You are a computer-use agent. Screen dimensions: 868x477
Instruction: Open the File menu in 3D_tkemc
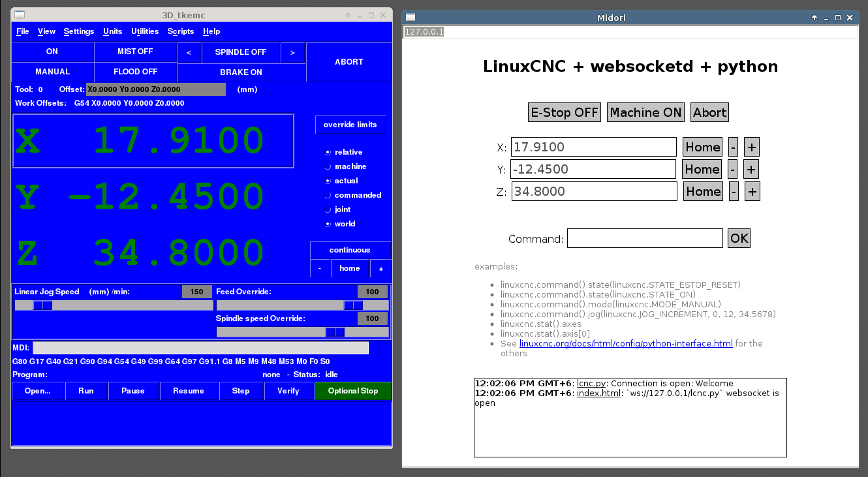(x=22, y=31)
